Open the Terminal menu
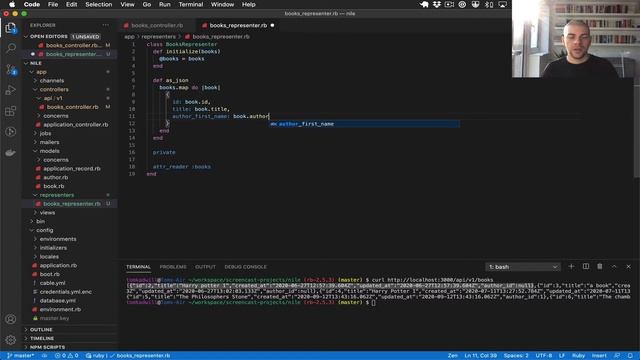 (191, 4)
